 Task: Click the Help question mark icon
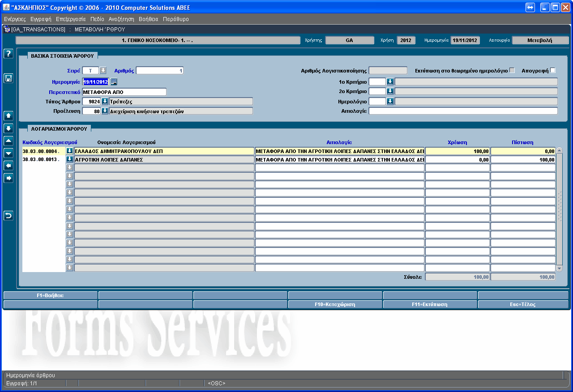tap(8, 54)
